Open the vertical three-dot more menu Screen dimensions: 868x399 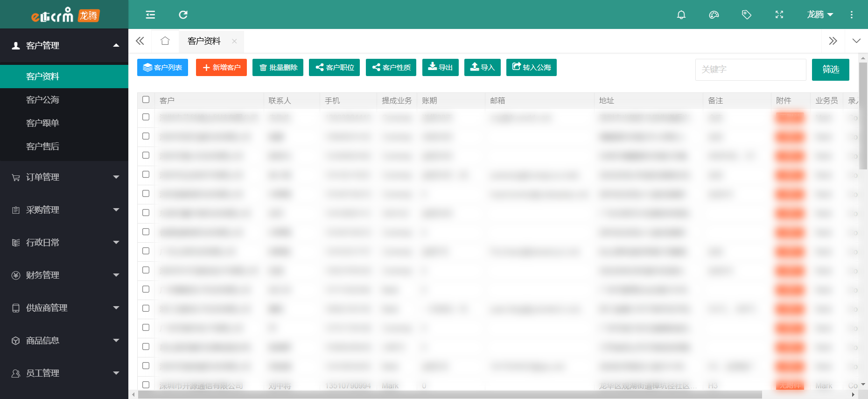851,15
